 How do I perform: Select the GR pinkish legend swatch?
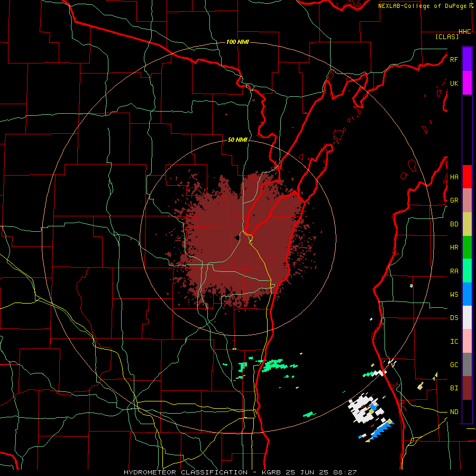click(x=467, y=200)
